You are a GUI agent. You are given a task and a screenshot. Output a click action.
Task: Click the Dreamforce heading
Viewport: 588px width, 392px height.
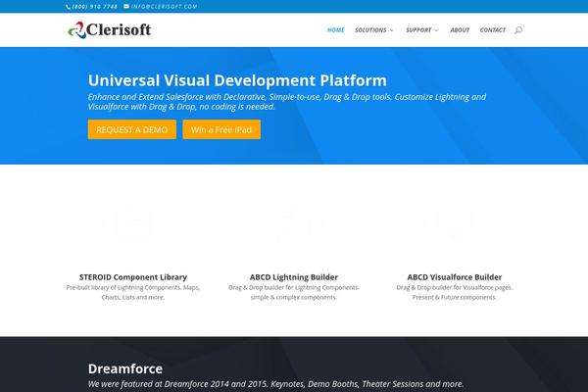[125, 368]
